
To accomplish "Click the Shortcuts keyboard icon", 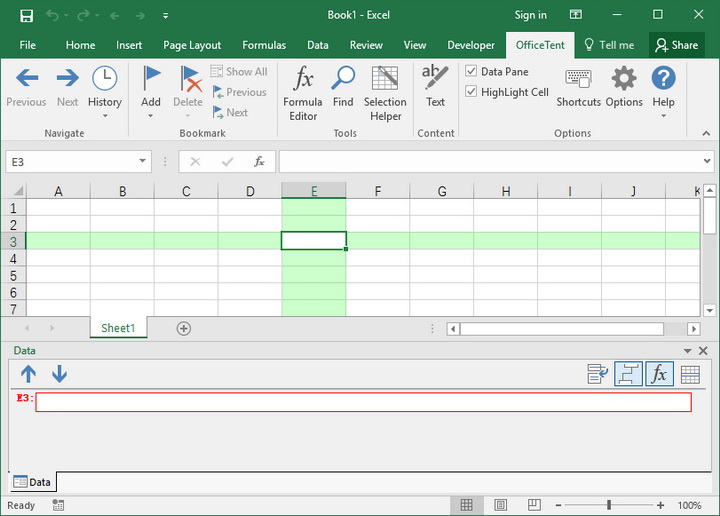I will point(578,88).
